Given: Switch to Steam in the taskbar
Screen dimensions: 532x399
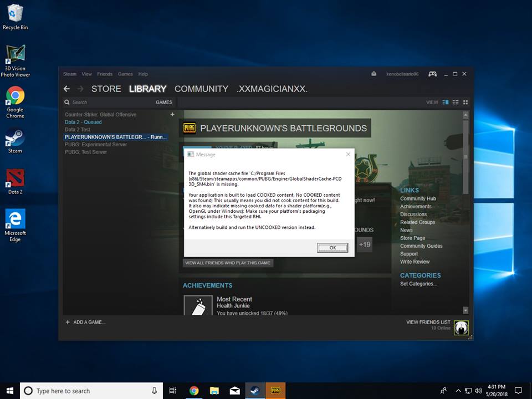Looking at the screenshot, I should (255, 391).
